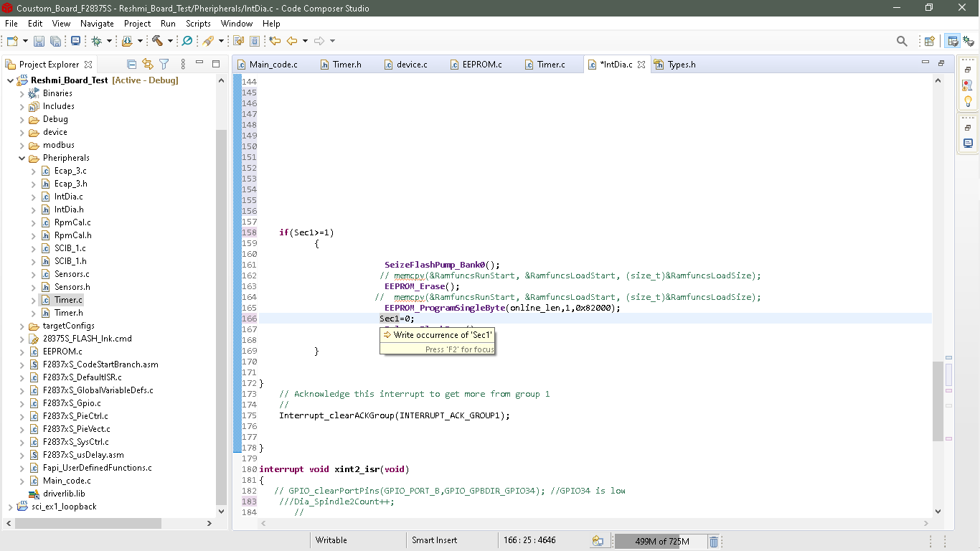Click Collapse All in Project Explorer
This screenshot has width=980, height=551.
coord(131,65)
